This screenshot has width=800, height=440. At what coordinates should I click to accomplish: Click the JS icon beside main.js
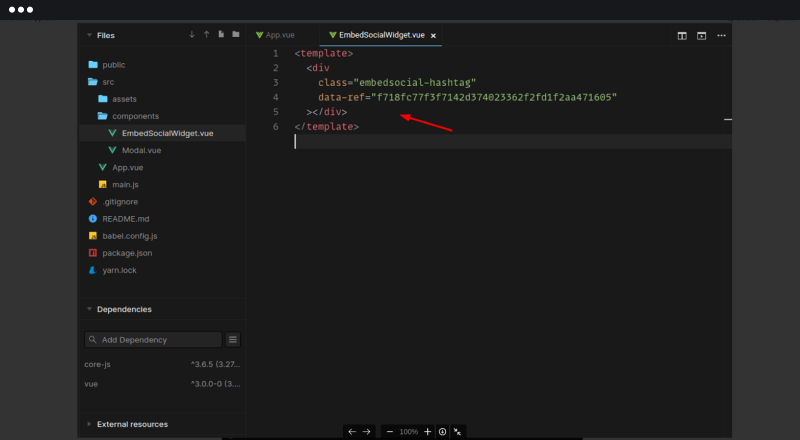coord(103,184)
